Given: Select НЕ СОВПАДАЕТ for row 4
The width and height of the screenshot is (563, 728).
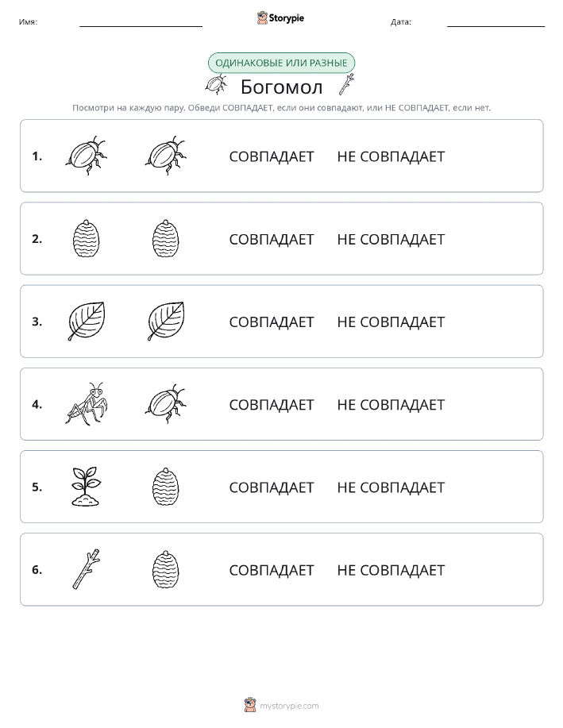Looking at the screenshot, I should pyautogui.click(x=391, y=405).
